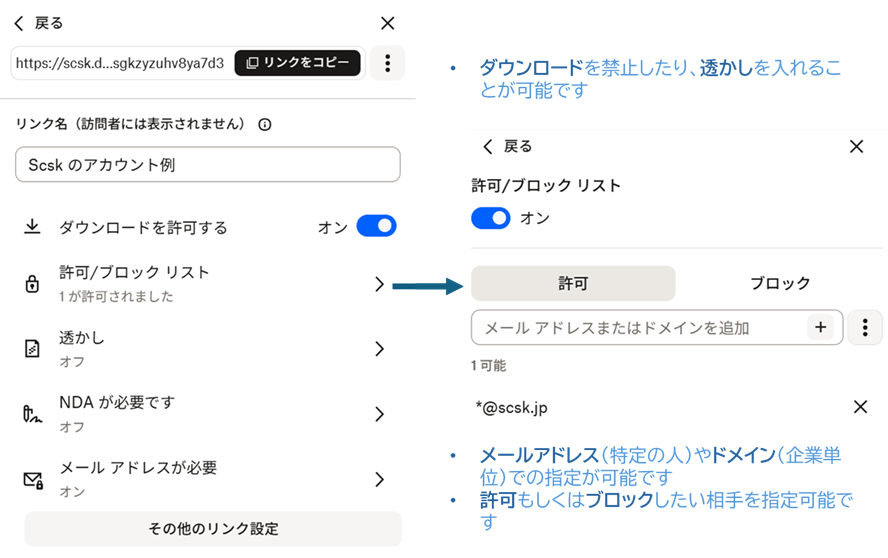Turn off the 許可/ブロック リスト toggle
The image size is (888, 558).
(491, 218)
